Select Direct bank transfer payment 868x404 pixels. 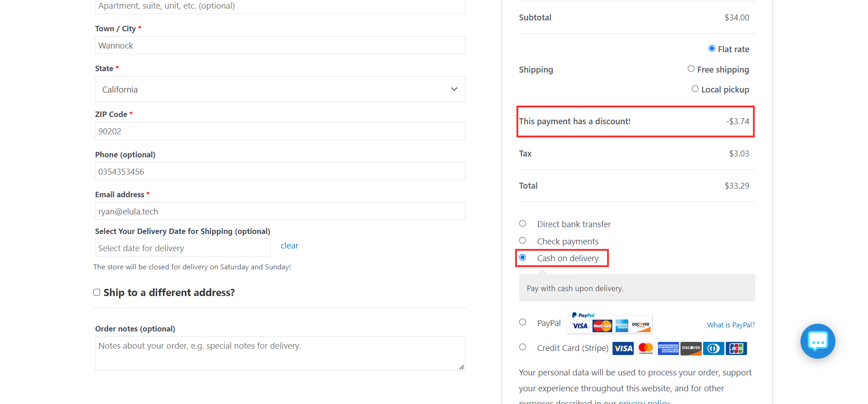[x=522, y=224]
